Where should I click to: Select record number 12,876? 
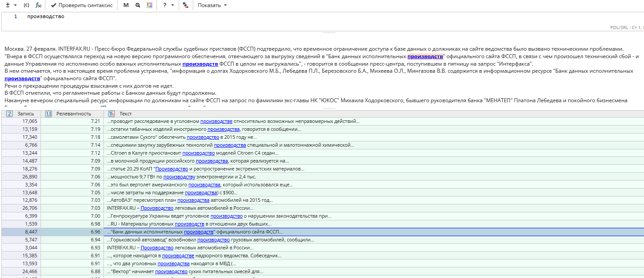click(x=30, y=200)
